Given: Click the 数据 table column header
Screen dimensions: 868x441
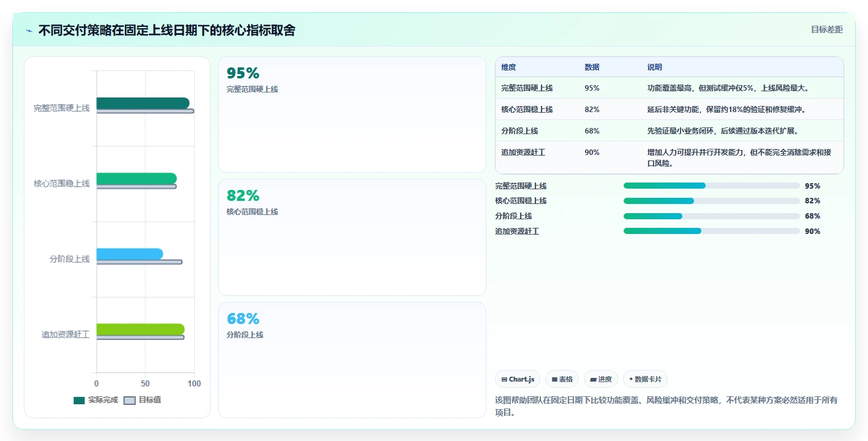Looking at the screenshot, I should tap(592, 67).
